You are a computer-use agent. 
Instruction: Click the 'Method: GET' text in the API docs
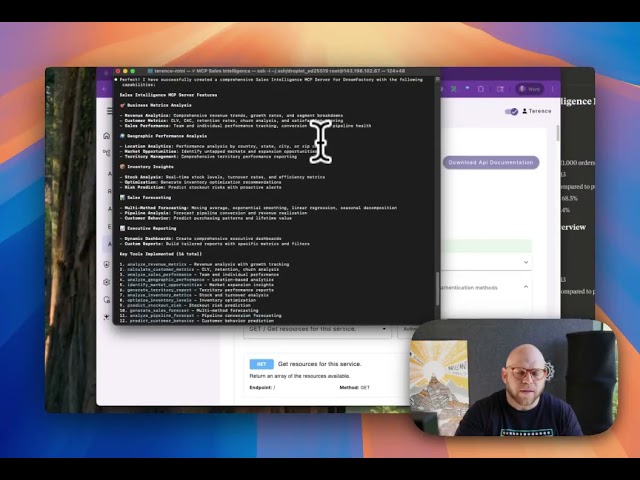(x=354, y=387)
